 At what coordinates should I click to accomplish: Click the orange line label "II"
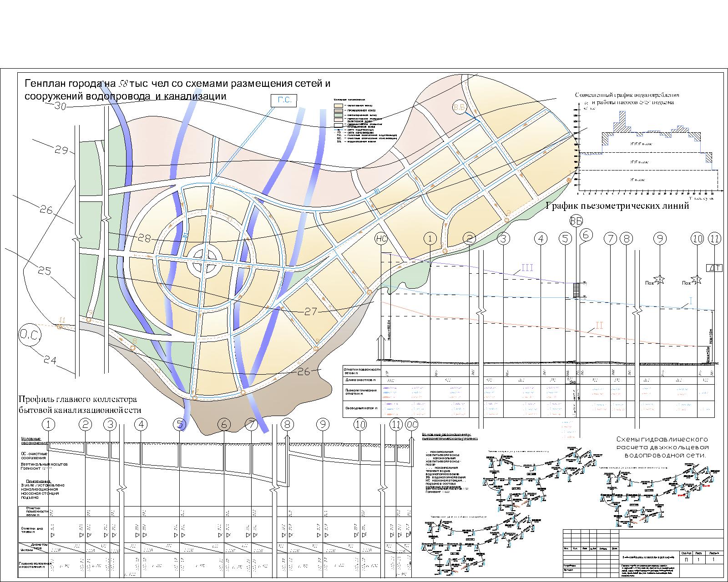coord(599,326)
